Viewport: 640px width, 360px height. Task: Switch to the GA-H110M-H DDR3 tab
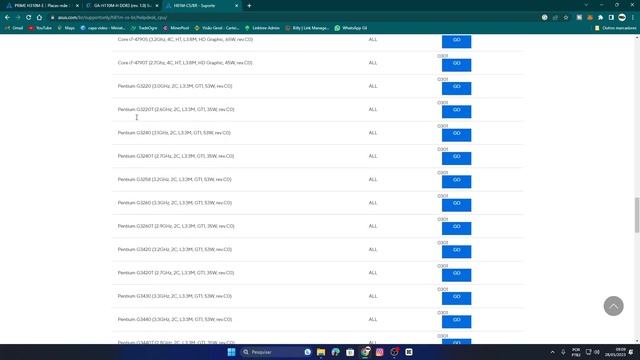(x=122, y=6)
